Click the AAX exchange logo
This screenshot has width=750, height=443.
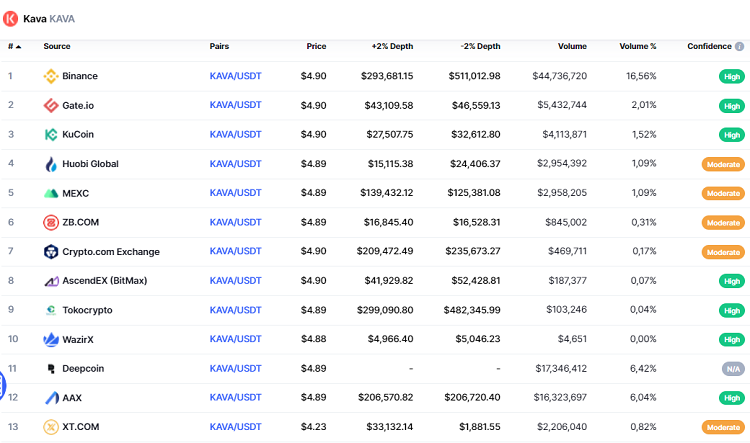tap(51, 398)
